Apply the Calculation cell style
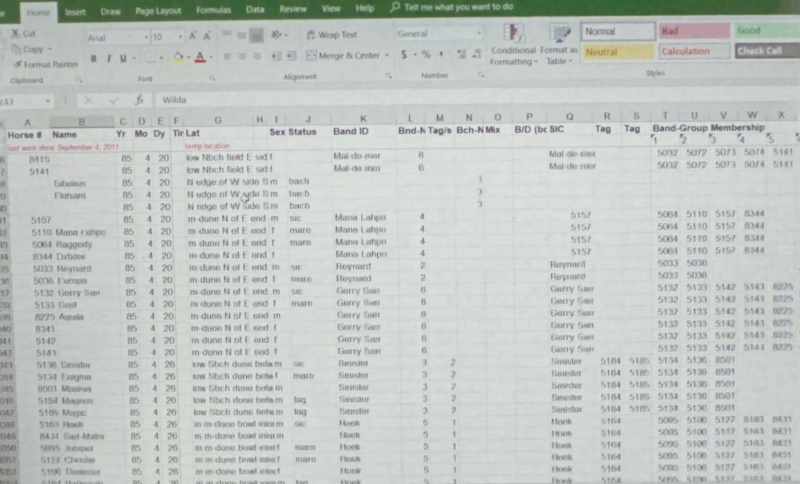 (x=694, y=52)
